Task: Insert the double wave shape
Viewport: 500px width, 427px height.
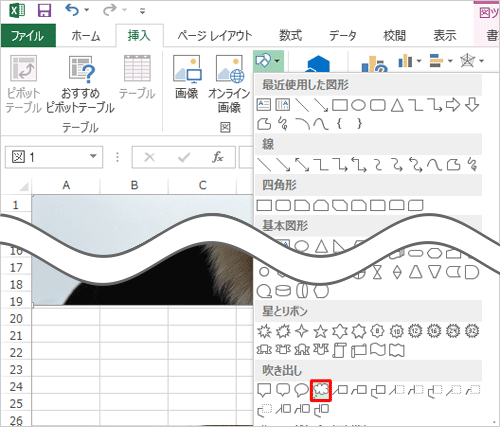Action: point(397,350)
